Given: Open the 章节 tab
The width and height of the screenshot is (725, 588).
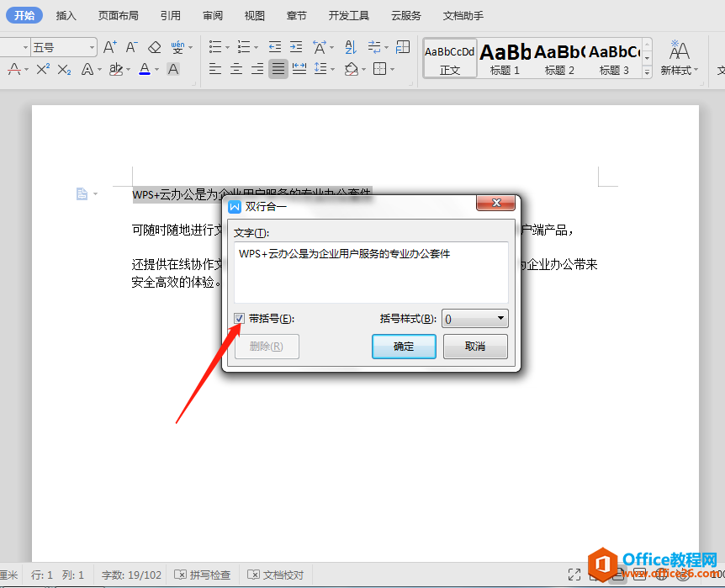Looking at the screenshot, I should point(296,16).
